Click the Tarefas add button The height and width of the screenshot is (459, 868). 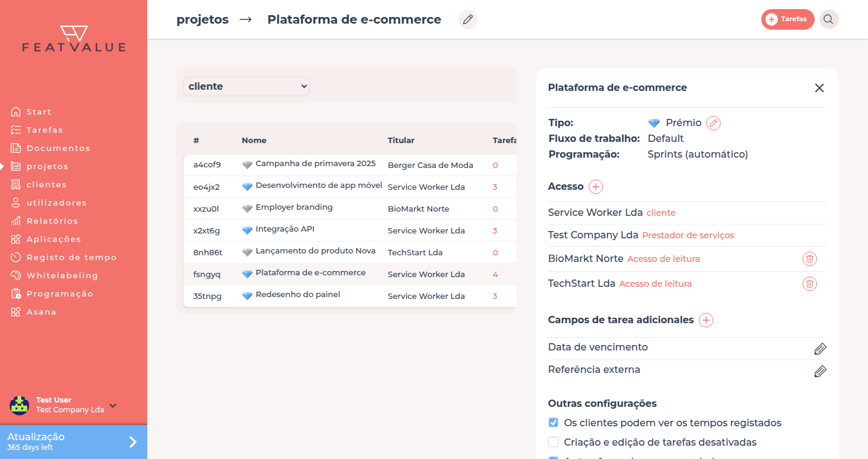pyautogui.click(x=787, y=19)
